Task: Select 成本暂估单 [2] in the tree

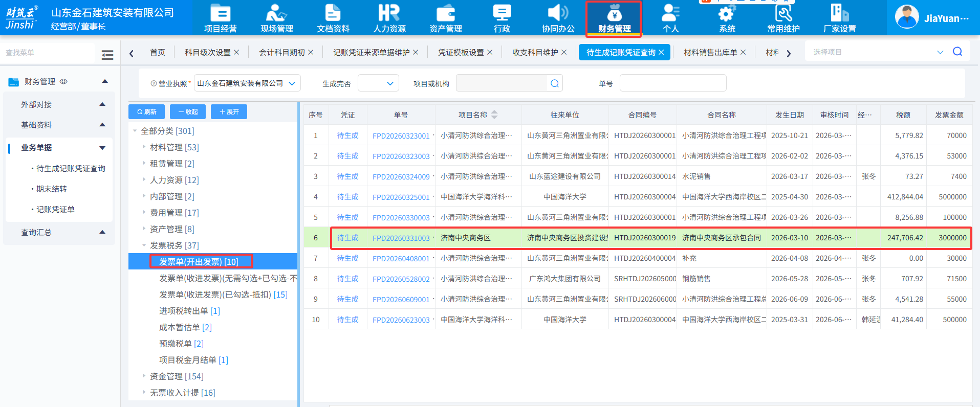Action: point(185,327)
